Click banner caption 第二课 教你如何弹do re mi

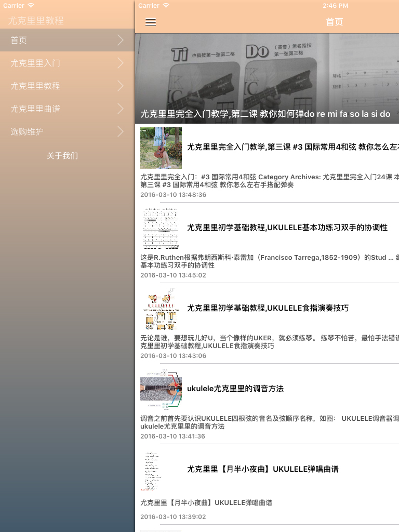tap(265, 114)
